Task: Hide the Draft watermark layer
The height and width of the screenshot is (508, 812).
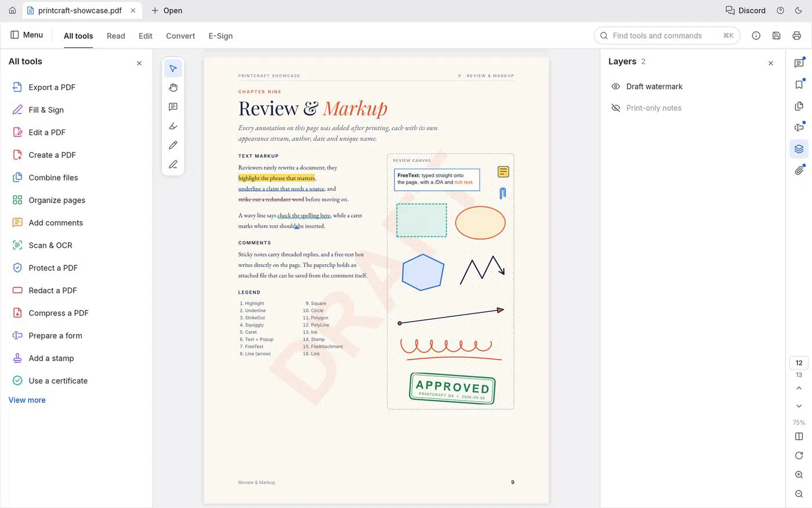Action: click(x=615, y=87)
